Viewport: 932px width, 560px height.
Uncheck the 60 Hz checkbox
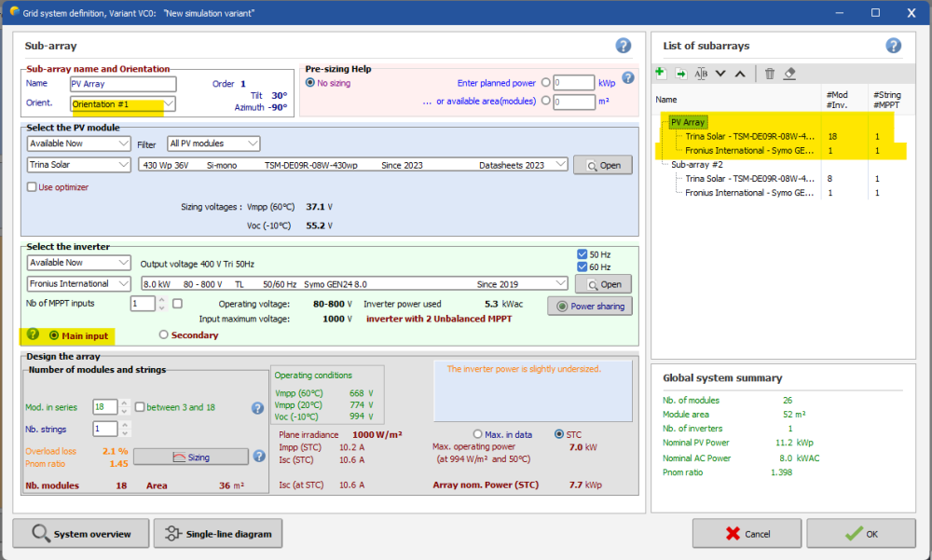click(x=582, y=267)
